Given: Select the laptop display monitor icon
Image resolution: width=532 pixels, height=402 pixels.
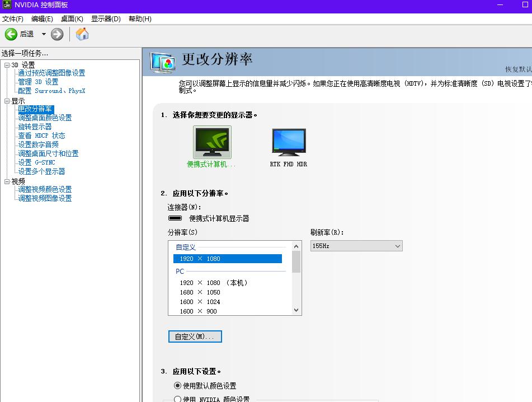Looking at the screenshot, I should [x=212, y=142].
